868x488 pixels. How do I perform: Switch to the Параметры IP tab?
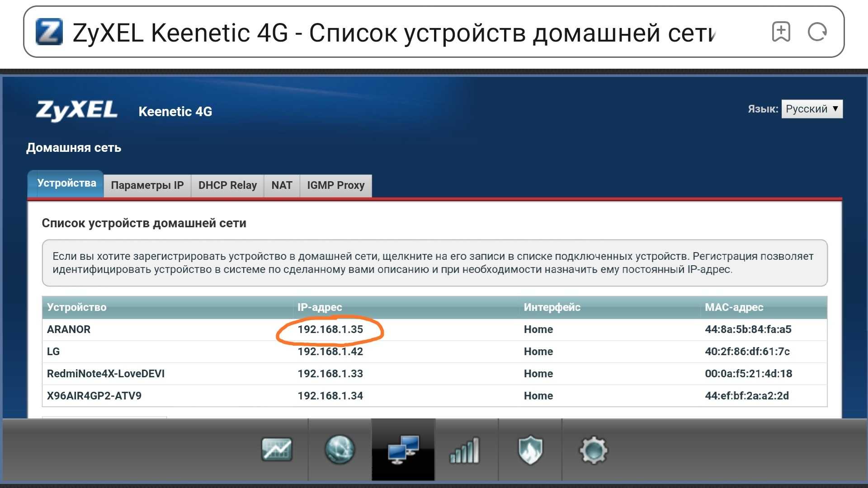(147, 185)
